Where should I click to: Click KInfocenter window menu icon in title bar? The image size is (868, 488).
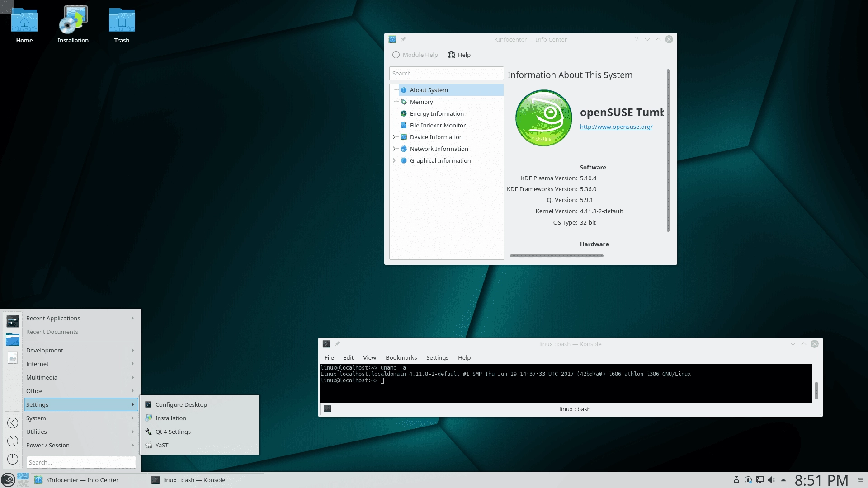392,39
